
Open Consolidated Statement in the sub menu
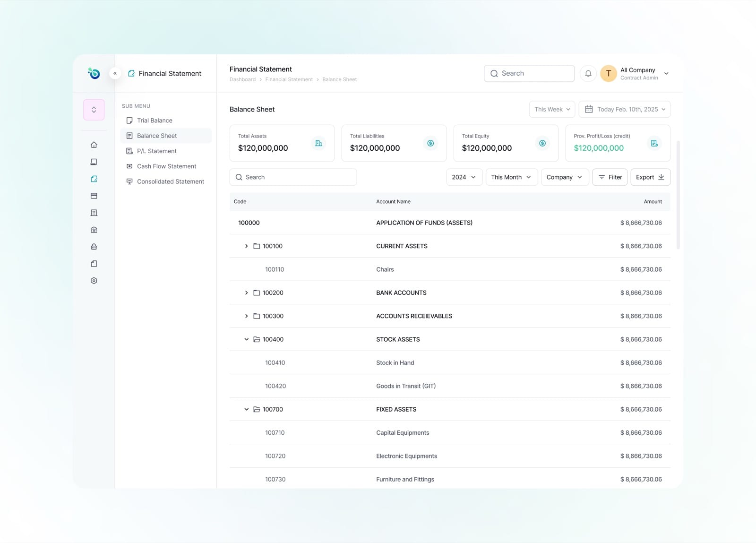tap(166, 181)
